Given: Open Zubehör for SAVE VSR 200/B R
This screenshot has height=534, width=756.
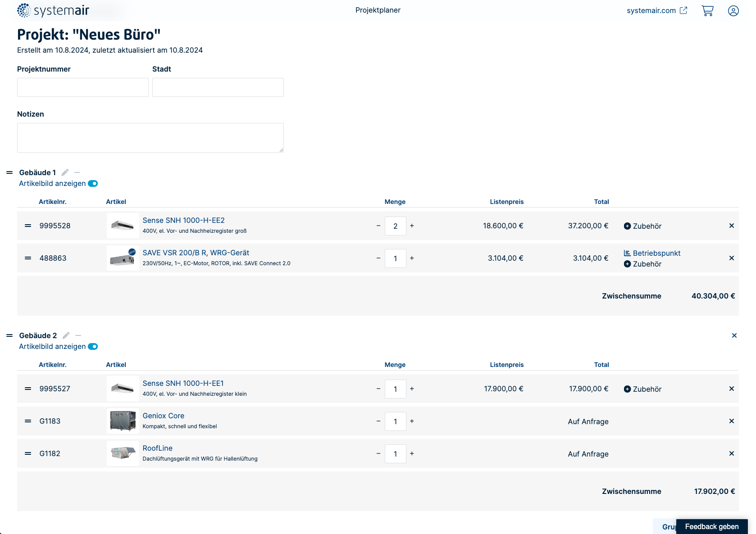Looking at the screenshot, I should click(642, 264).
